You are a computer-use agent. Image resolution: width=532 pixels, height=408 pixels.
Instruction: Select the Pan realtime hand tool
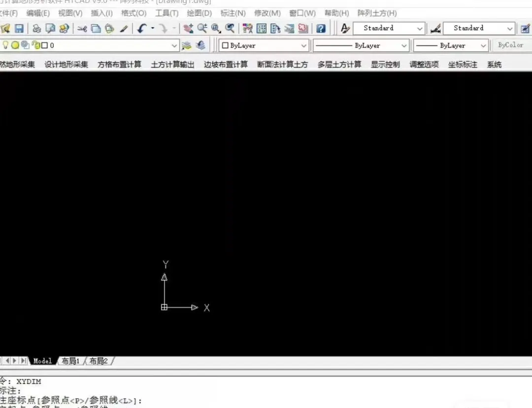[188, 29]
